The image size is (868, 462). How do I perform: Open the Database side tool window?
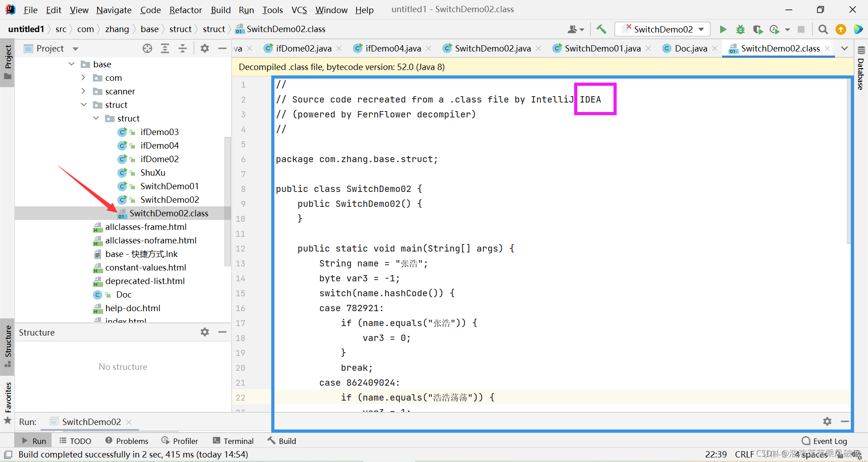click(x=861, y=68)
